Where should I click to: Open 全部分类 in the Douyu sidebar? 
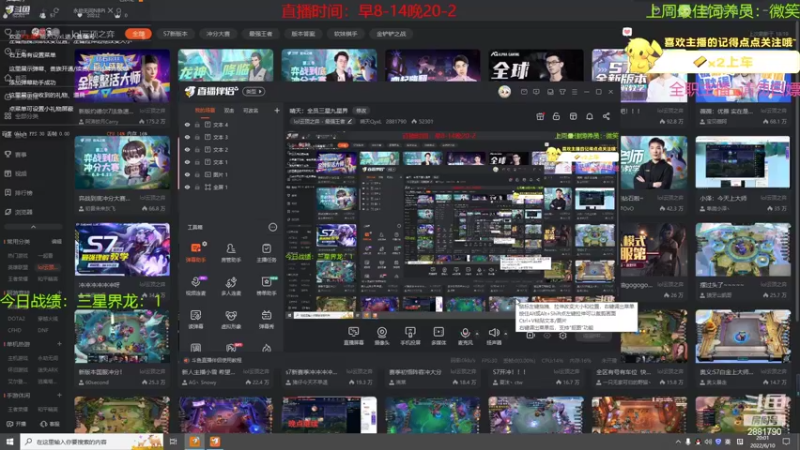click(21, 116)
